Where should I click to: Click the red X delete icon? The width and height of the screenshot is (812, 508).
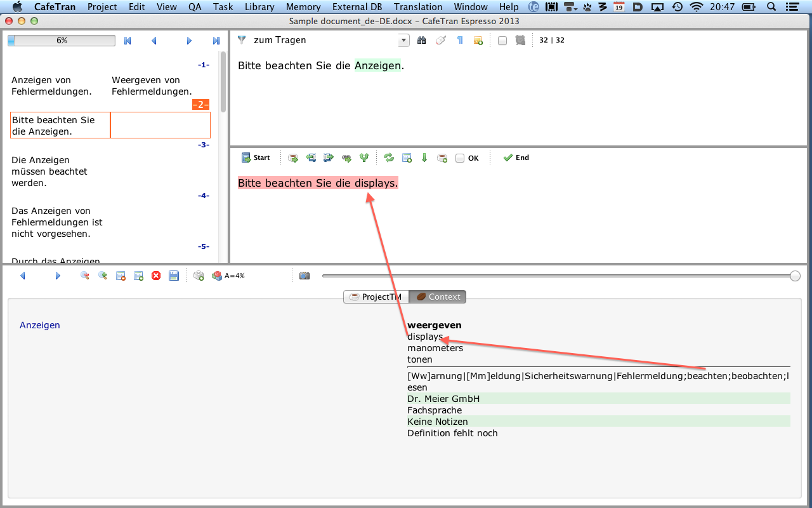tap(156, 276)
